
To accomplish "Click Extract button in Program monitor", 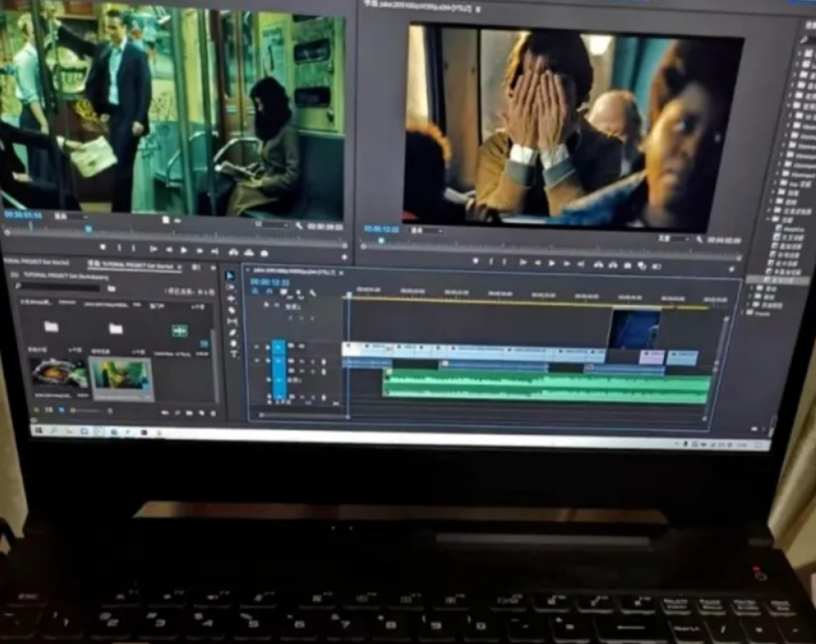I will 613,265.
